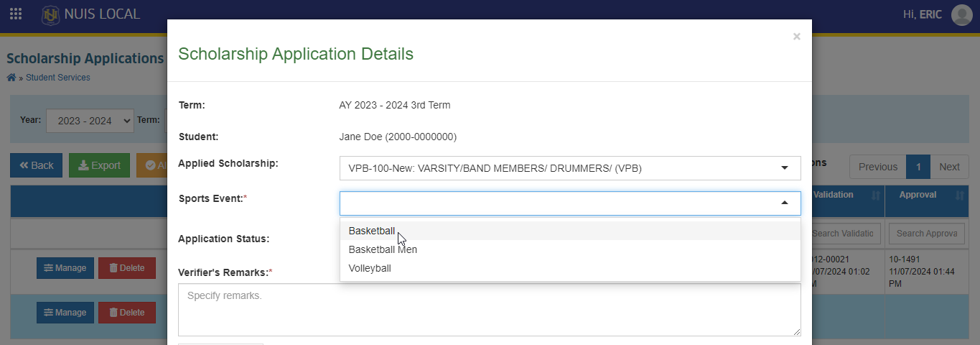Click the Verifier's Remarks text area
This screenshot has height=345, width=980.
(x=490, y=310)
